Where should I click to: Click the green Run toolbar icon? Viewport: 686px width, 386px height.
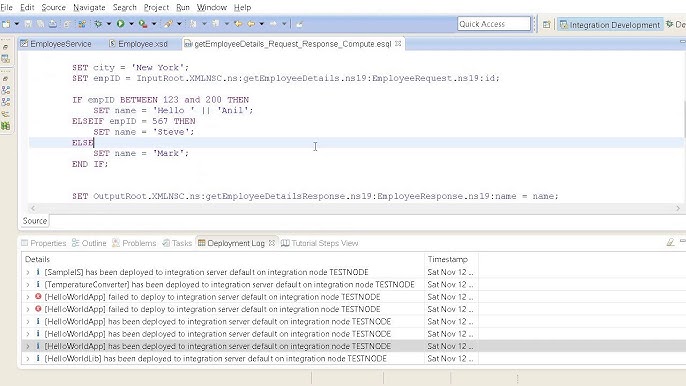pos(120,24)
